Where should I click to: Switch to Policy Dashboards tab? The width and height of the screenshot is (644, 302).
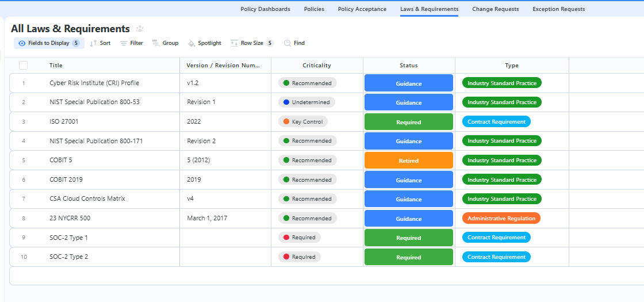(265, 9)
